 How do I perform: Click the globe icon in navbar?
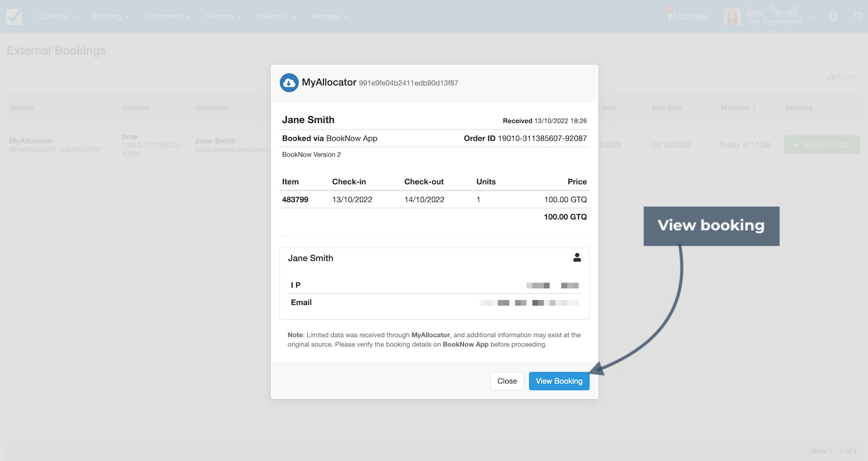point(833,16)
